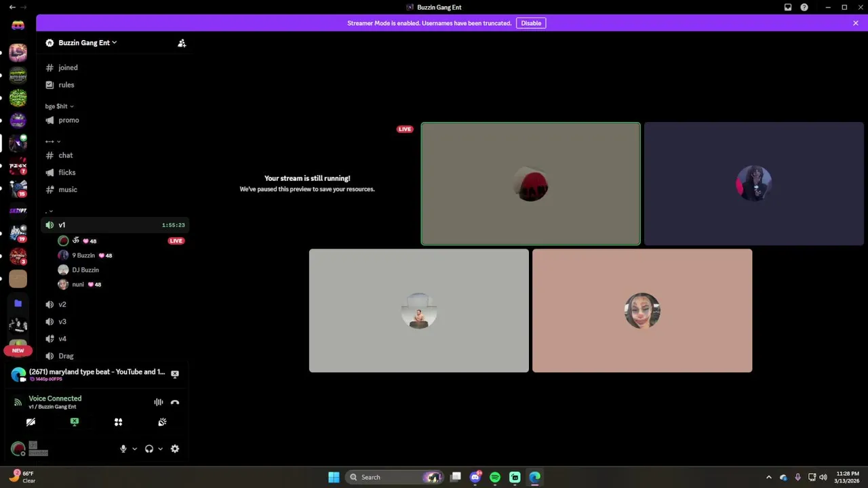
Task: Open the stream info (2671) maryland type beat
Action: coord(97,372)
